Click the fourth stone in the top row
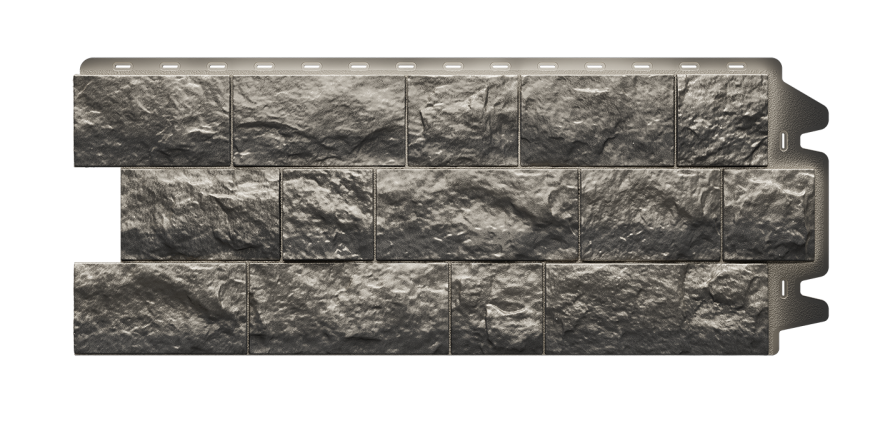Screen dimensions: 875x438 (x=597, y=120)
